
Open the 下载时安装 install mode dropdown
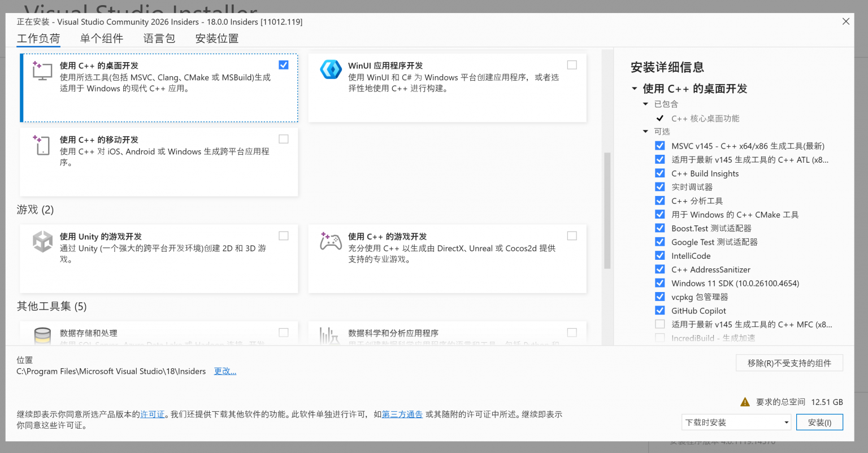[737, 422]
